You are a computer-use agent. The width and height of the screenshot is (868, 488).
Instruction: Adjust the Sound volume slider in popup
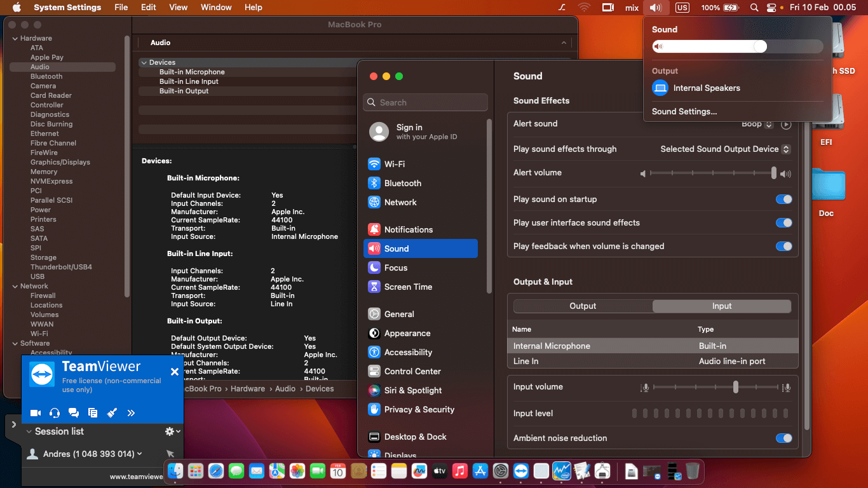tap(737, 46)
